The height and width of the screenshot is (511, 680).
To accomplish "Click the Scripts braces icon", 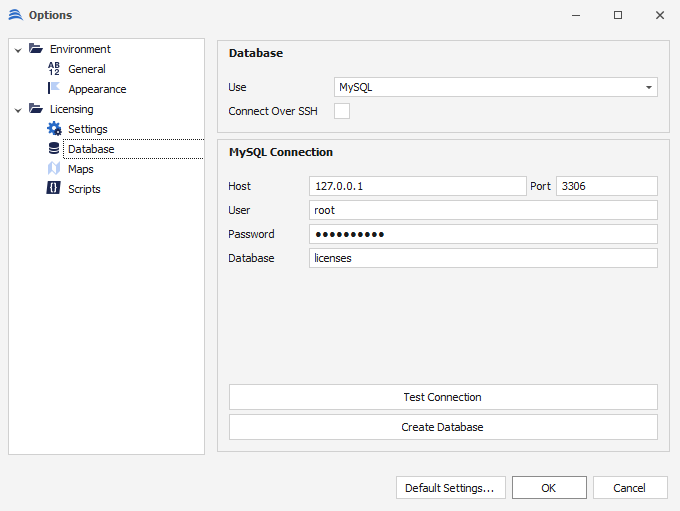I will point(54,189).
